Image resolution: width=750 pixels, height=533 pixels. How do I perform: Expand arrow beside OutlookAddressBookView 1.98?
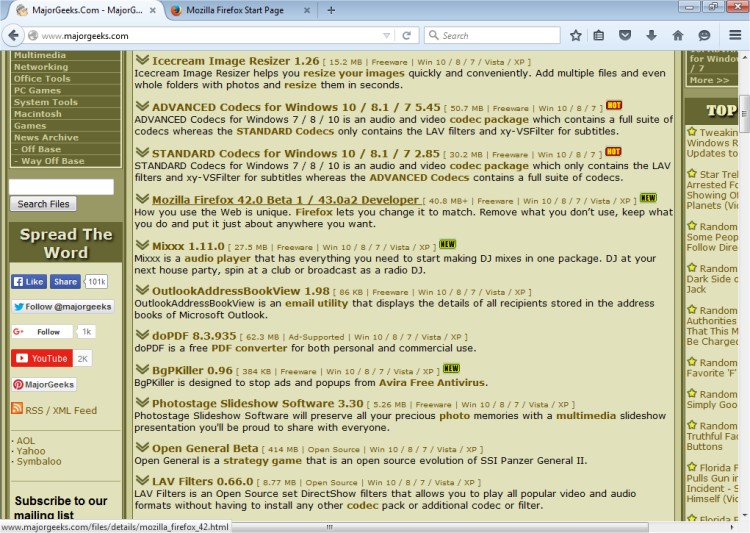pyautogui.click(x=142, y=290)
